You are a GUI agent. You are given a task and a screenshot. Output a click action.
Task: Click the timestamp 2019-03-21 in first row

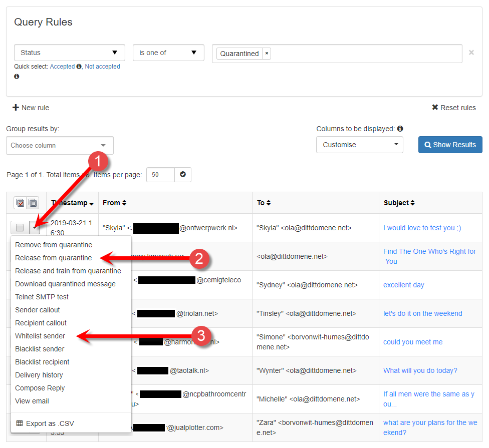click(x=71, y=228)
